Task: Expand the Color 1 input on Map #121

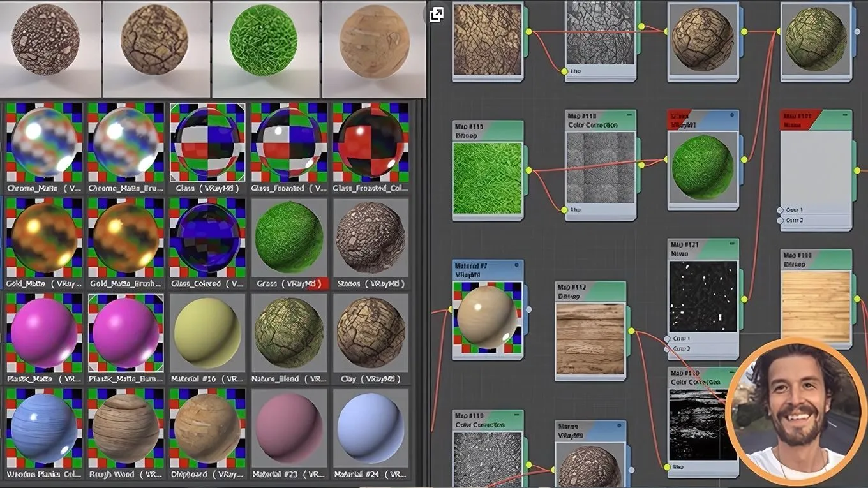Action: coord(667,338)
